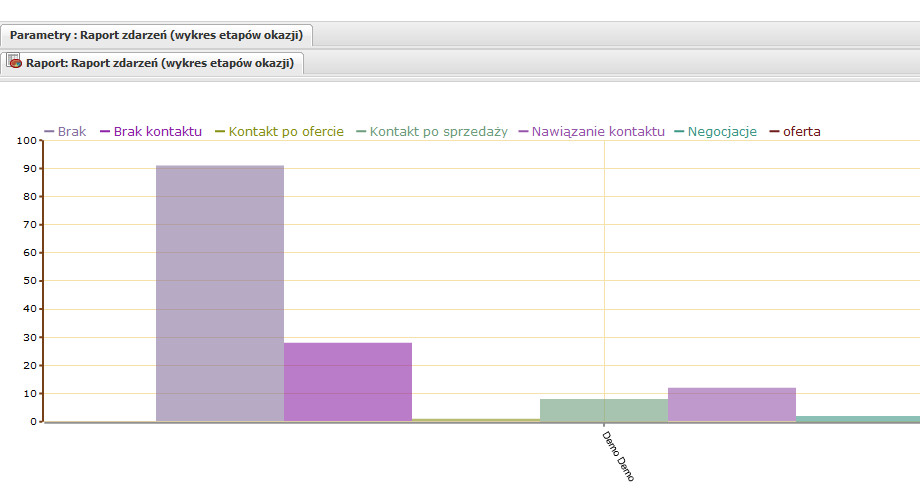Click the green Kontakt po sprzedaży bar
Image resolution: width=920 pixels, height=500 pixels.
click(x=604, y=410)
